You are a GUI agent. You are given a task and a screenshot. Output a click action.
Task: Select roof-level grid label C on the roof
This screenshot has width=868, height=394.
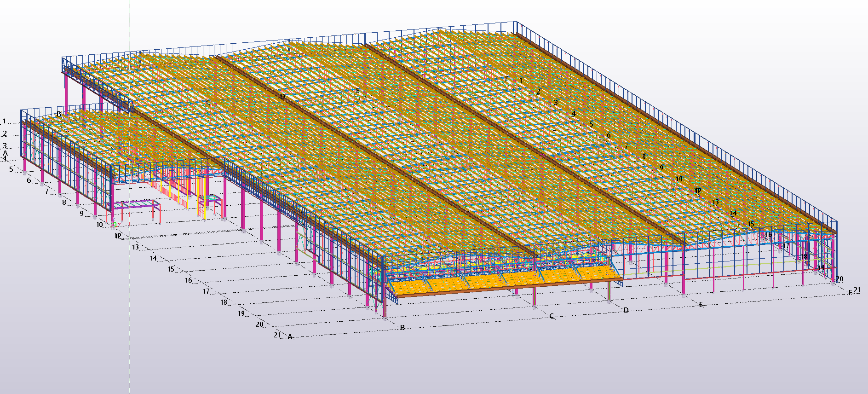pos(208,102)
